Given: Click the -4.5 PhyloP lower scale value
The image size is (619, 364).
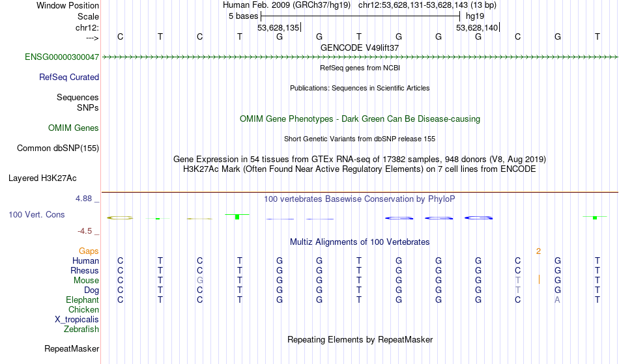Looking at the screenshot, I should click(x=85, y=231).
